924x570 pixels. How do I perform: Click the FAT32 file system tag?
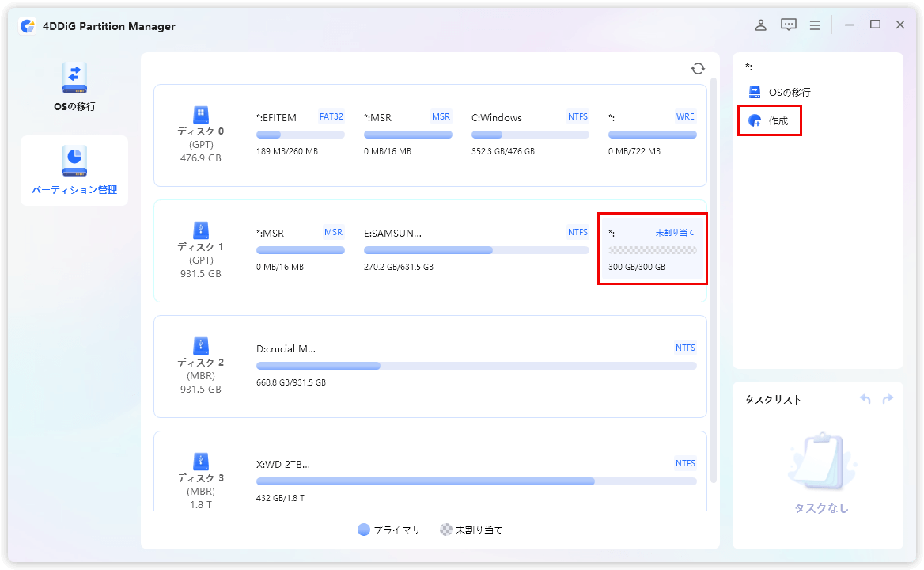tap(331, 116)
